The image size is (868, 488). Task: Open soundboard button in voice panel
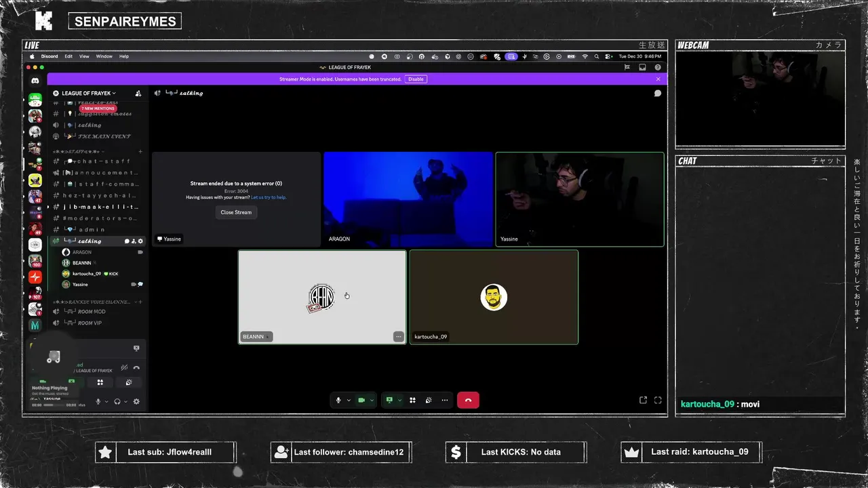pyautogui.click(x=129, y=382)
